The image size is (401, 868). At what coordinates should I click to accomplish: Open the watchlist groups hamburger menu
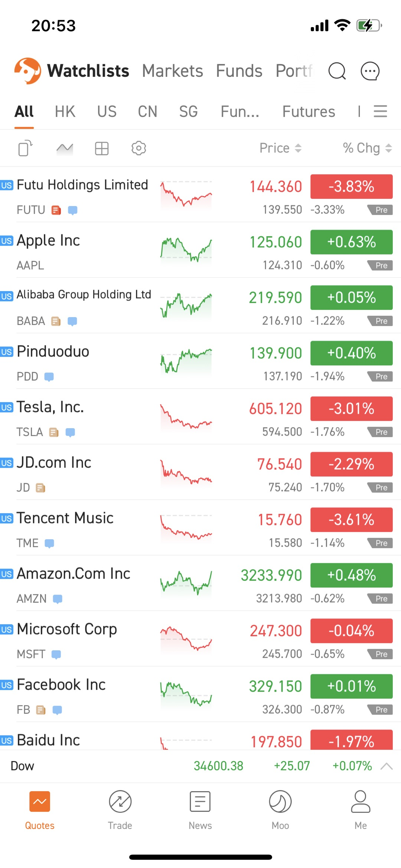(380, 111)
